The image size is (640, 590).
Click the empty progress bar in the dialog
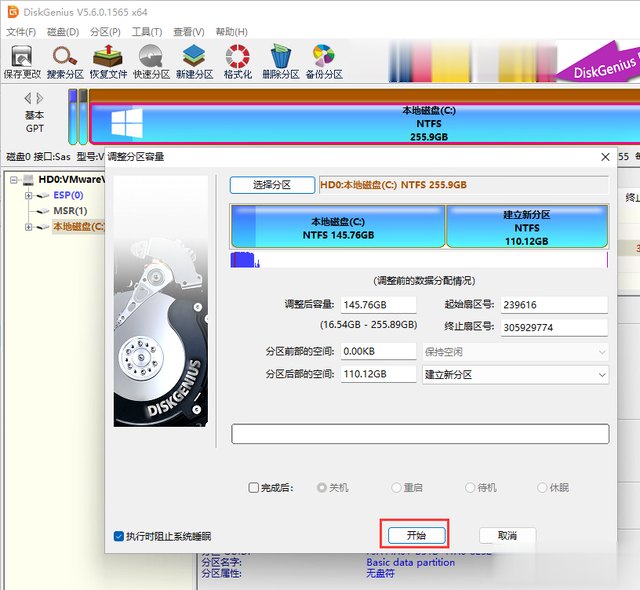[420, 433]
